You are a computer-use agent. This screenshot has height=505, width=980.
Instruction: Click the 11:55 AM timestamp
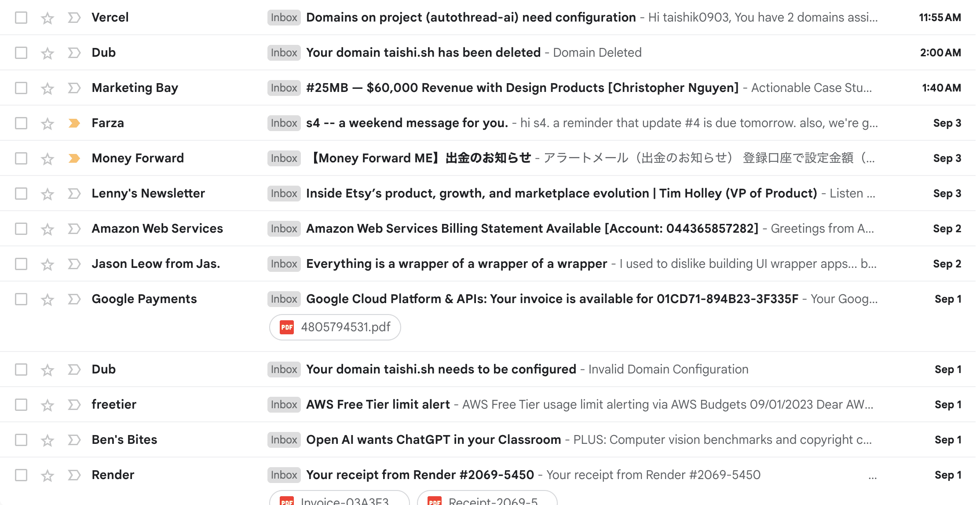pos(940,18)
